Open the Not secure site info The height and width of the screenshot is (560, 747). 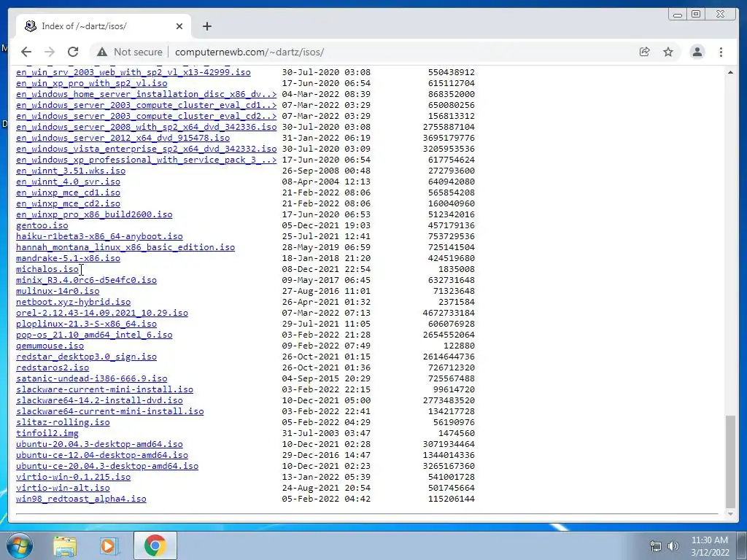130,52
